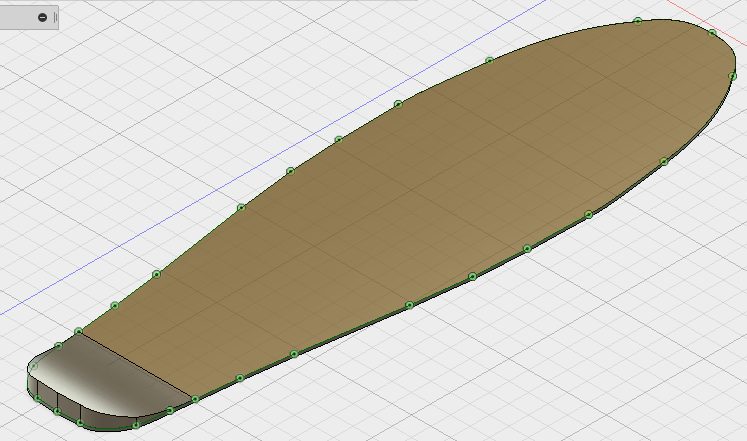This screenshot has width=747, height=441.
Task: Click the rightmost green spline point
Action: (732, 76)
